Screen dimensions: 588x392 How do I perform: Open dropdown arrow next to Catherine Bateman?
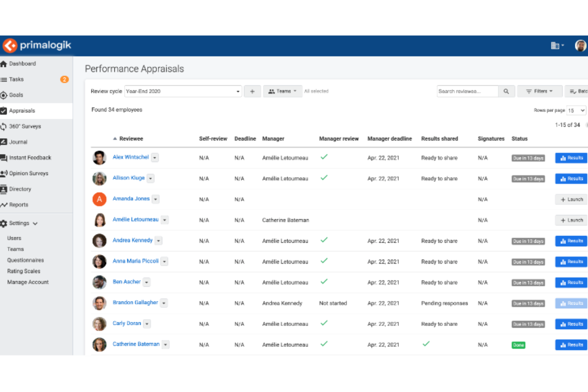[x=166, y=345]
